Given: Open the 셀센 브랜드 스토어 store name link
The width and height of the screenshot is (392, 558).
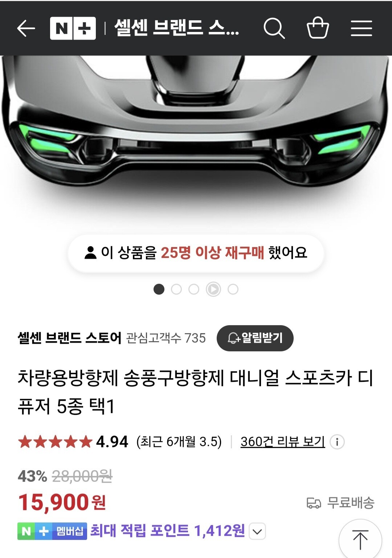Looking at the screenshot, I should [x=69, y=338].
